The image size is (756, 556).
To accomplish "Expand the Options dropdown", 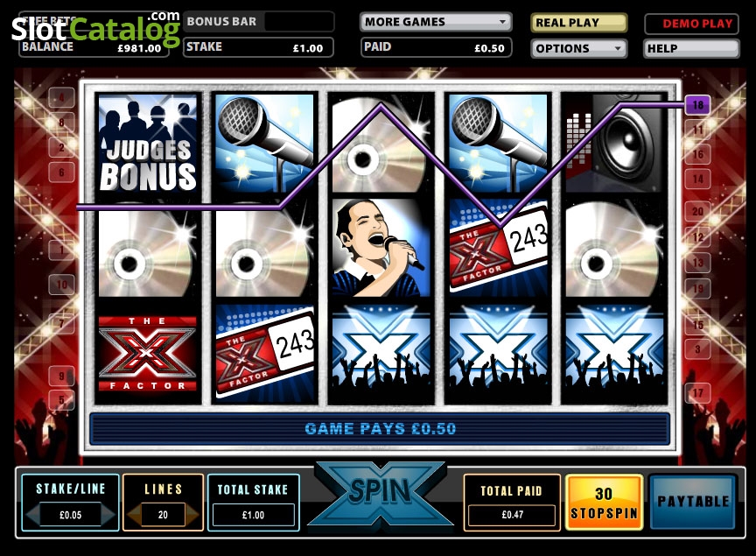I will pos(578,49).
